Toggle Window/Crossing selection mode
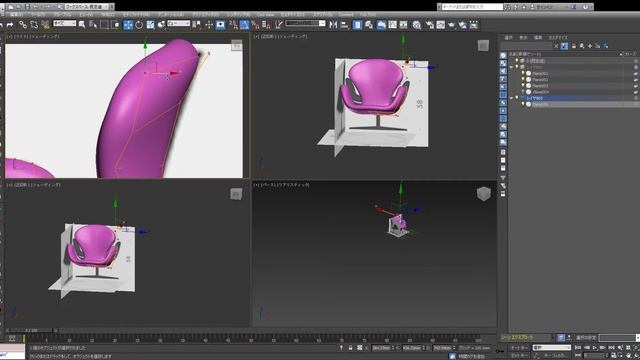 (x=116, y=25)
